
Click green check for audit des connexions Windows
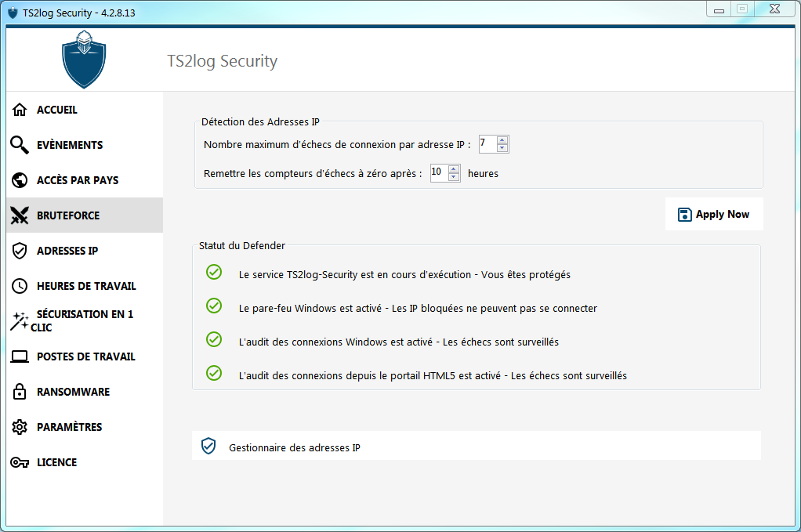(x=214, y=339)
